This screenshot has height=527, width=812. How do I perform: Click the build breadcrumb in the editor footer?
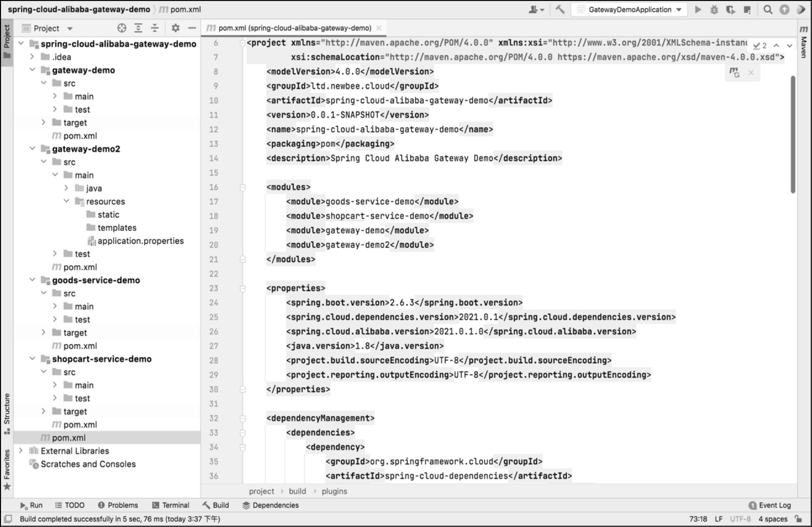click(297, 491)
